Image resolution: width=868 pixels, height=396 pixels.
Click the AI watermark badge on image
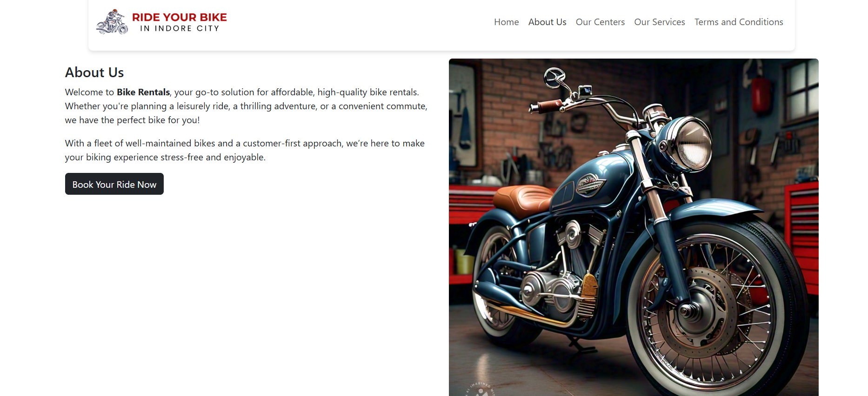click(x=481, y=389)
